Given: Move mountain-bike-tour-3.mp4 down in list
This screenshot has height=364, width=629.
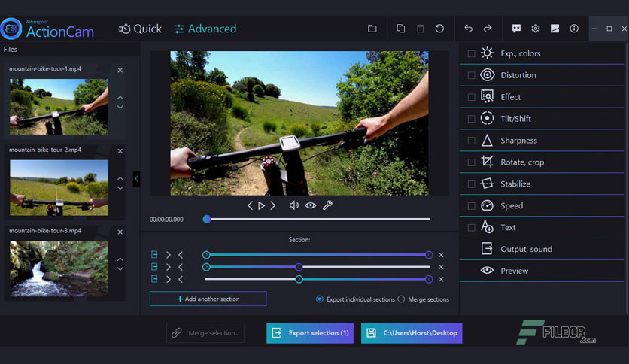Looking at the screenshot, I should click(x=120, y=269).
